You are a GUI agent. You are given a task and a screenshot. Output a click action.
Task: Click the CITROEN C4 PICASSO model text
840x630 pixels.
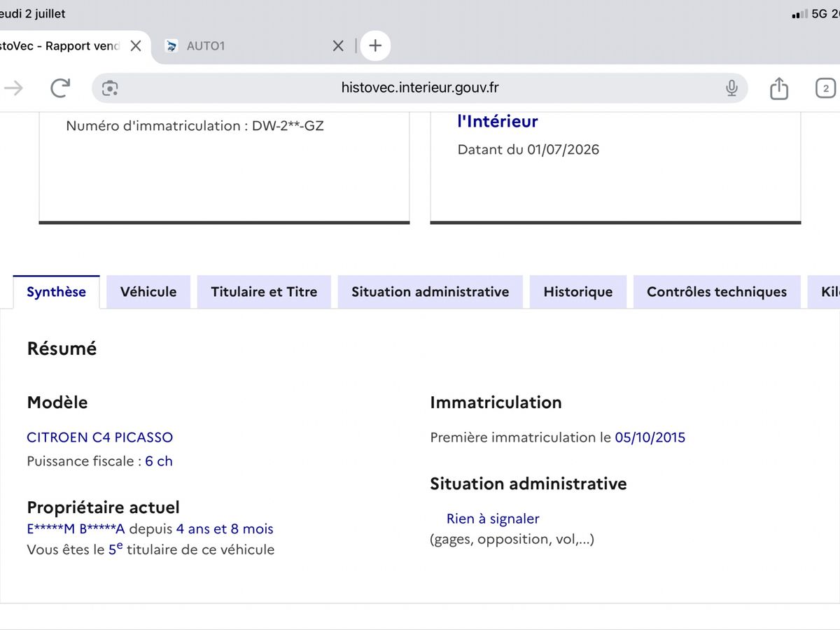coord(99,437)
